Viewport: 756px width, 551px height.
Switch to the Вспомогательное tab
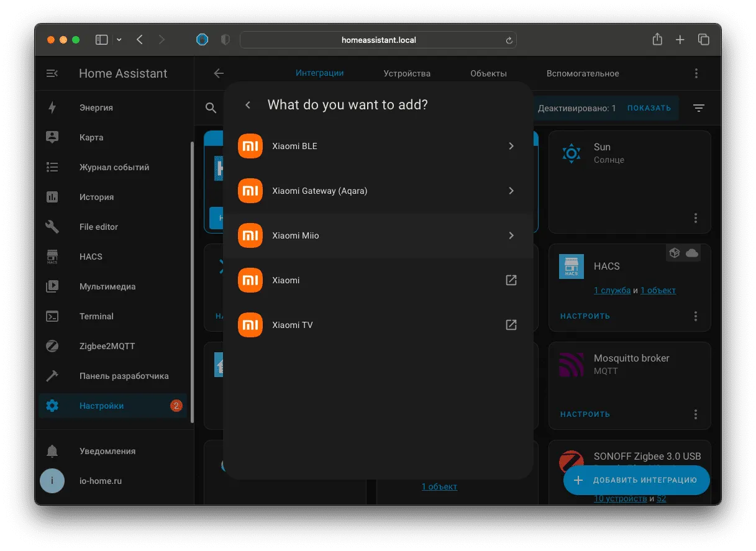(x=583, y=73)
